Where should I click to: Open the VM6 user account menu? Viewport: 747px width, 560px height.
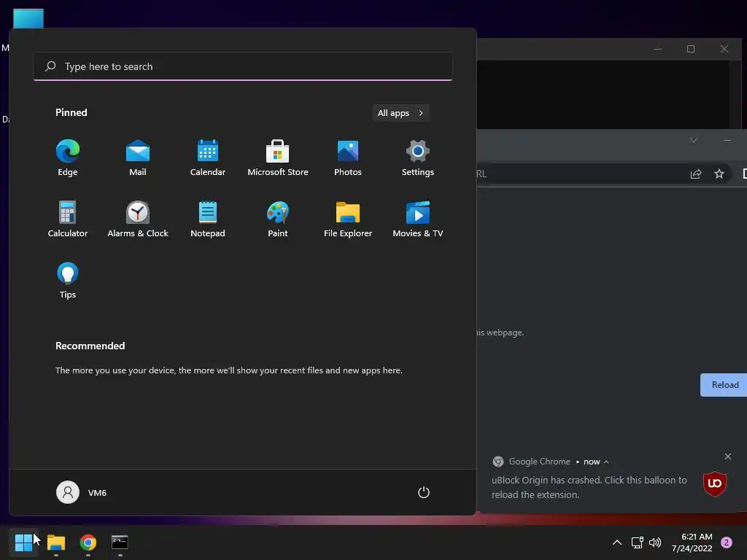82,492
